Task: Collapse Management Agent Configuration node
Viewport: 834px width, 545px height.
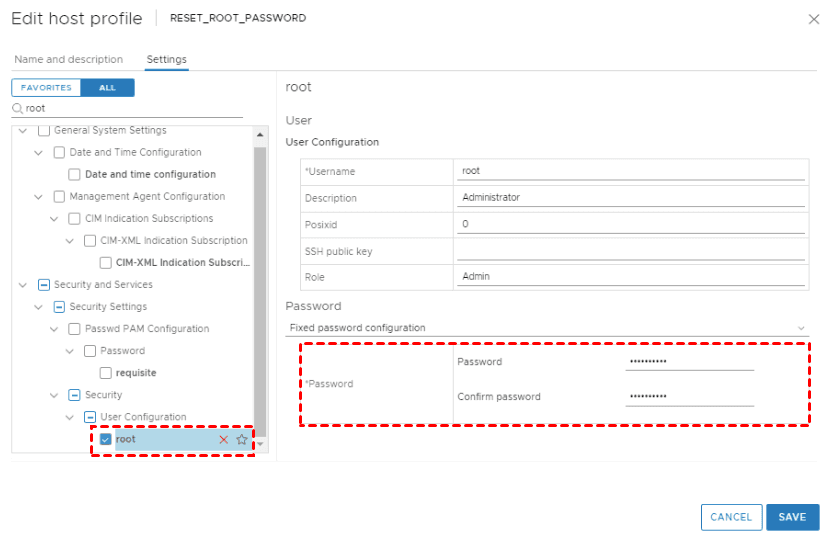Action: click(38, 197)
